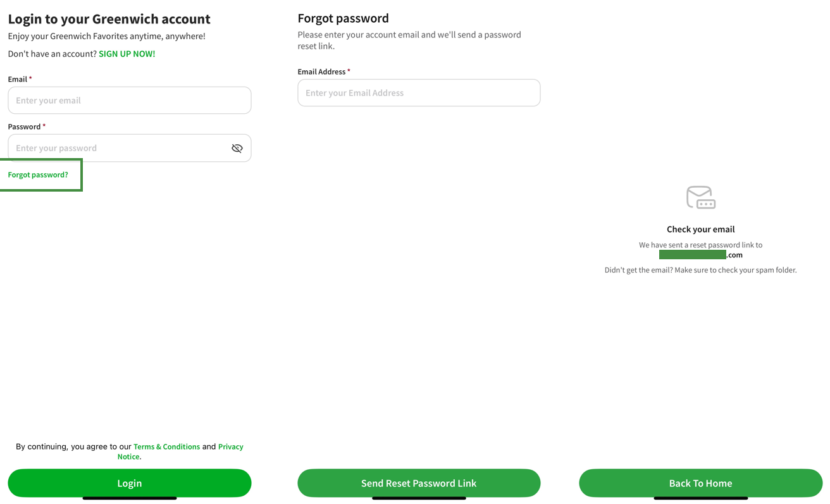
Task: Click 'Login to your Greenwich account' heading
Action: 109,19
